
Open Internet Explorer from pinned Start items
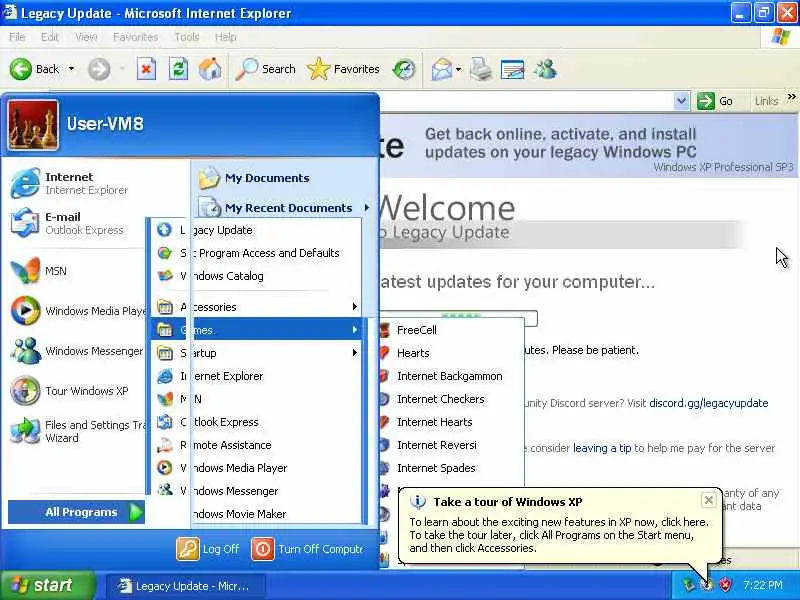coord(75,183)
